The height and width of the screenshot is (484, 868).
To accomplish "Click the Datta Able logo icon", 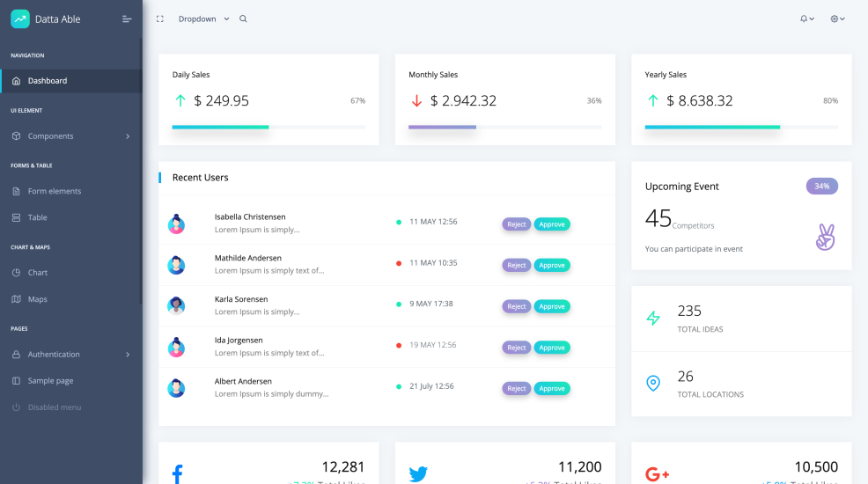I will click(x=20, y=18).
